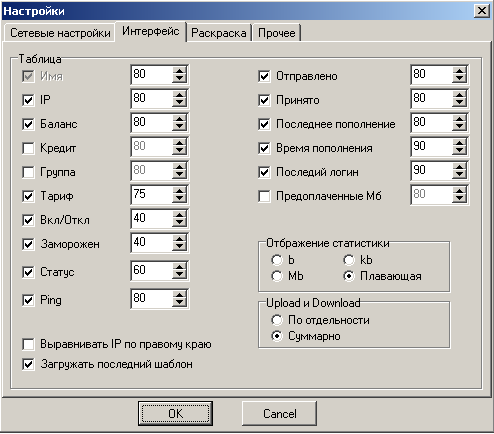This screenshot has width=494, height=434.
Task: Select the Mb statistics radio button
Action: [x=277, y=276]
